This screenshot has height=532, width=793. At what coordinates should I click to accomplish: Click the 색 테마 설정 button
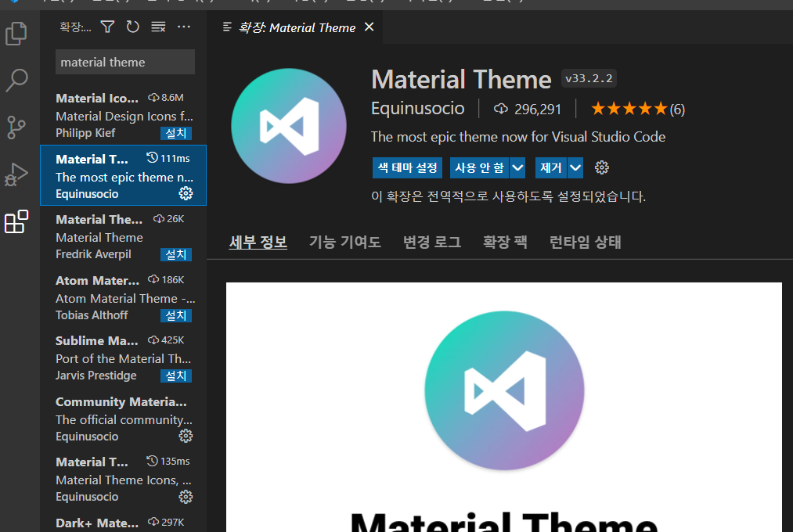pyautogui.click(x=408, y=167)
